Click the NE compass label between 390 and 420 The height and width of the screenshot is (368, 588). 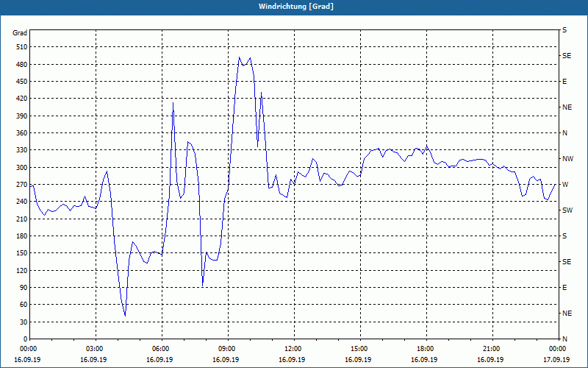567,107
